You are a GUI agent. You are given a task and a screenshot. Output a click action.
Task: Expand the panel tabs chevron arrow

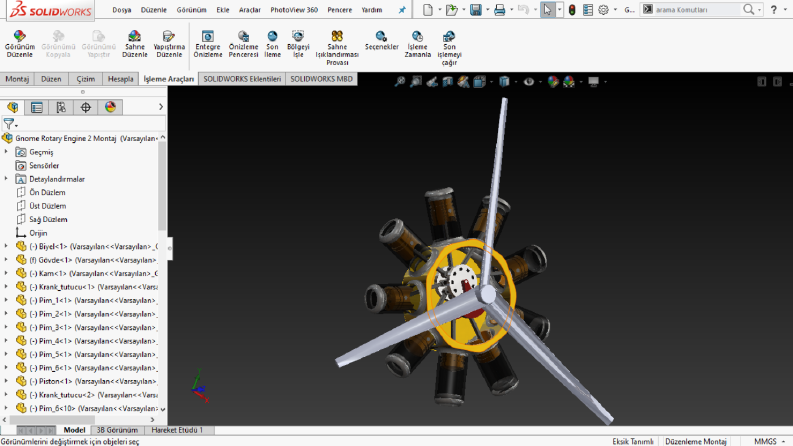tap(161, 107)
